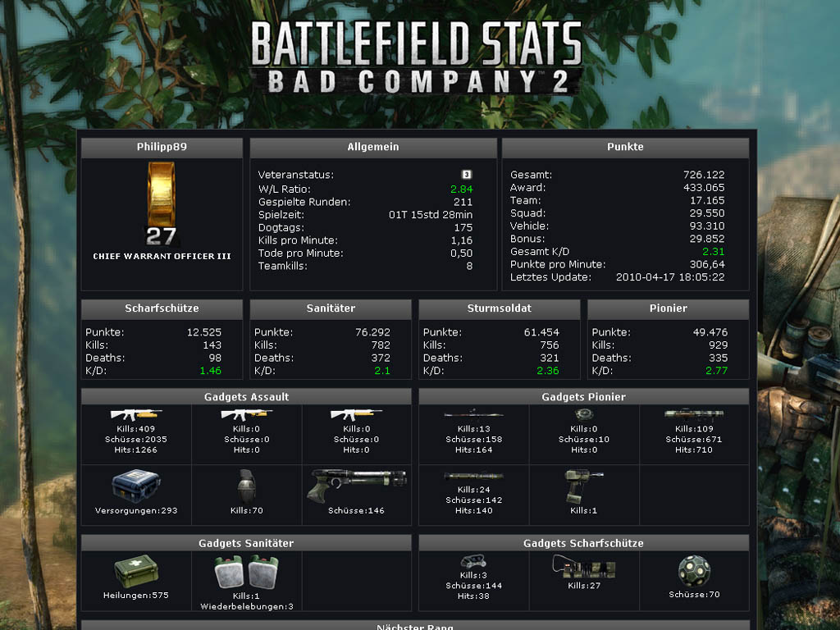Click the tracer dart pistol icon

356,485
